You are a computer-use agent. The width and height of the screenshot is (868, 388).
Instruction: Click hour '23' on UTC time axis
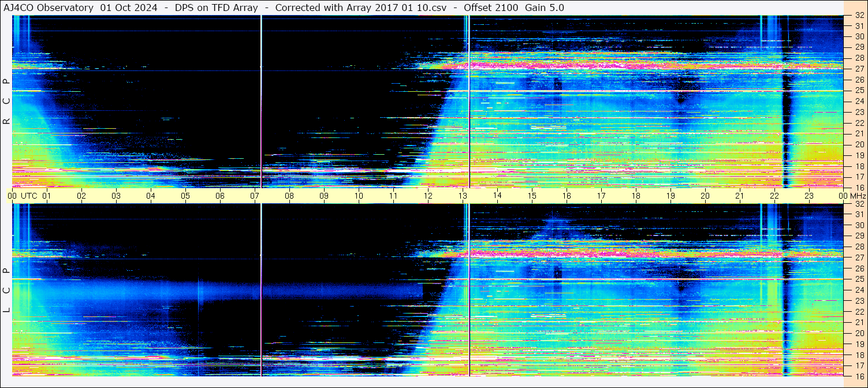click(x=809, y=196)
